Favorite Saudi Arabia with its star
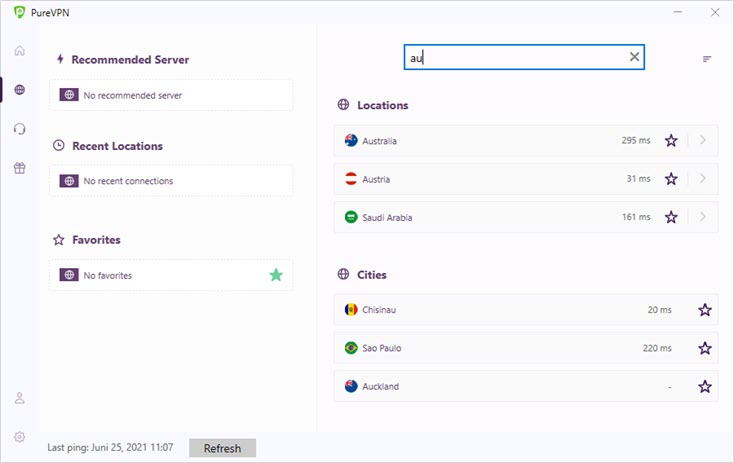This screenshot has width=734, height=463. point(671,217)
